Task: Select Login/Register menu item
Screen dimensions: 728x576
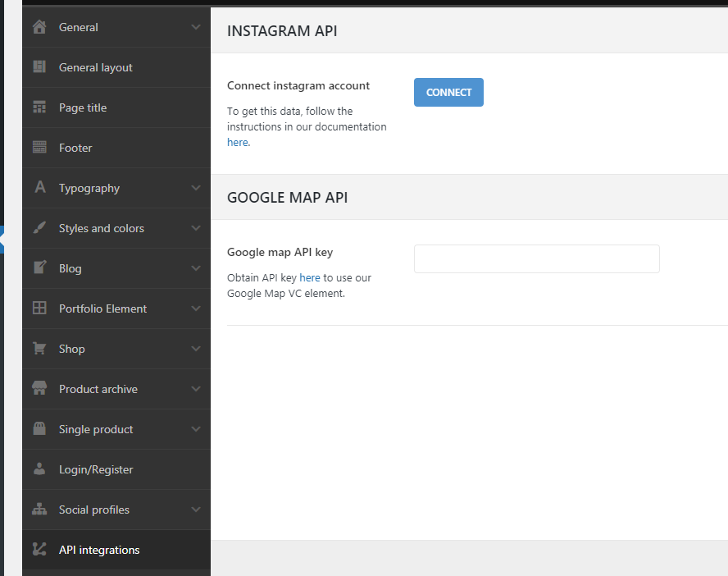Action: click(x=116, y=469)
